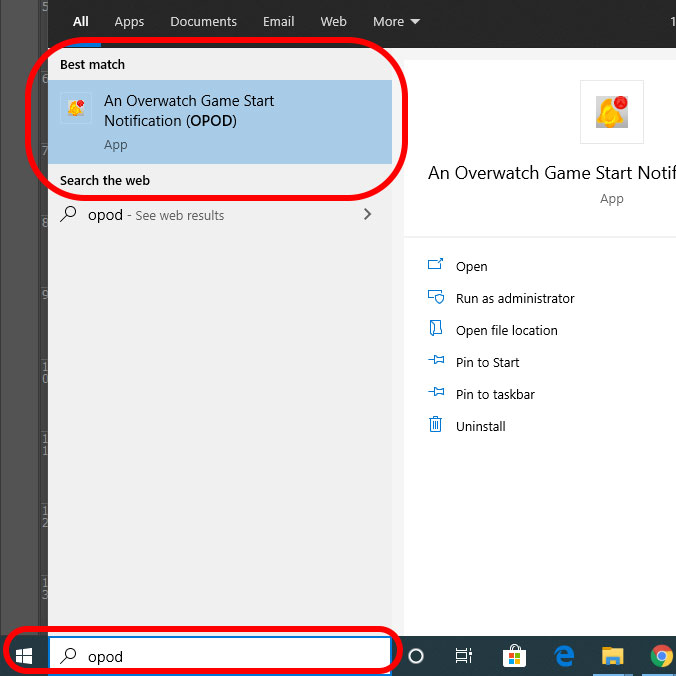Open Microsoft Store from the taskbar
This screenshot has width=676, height=676.
point(514,656)
